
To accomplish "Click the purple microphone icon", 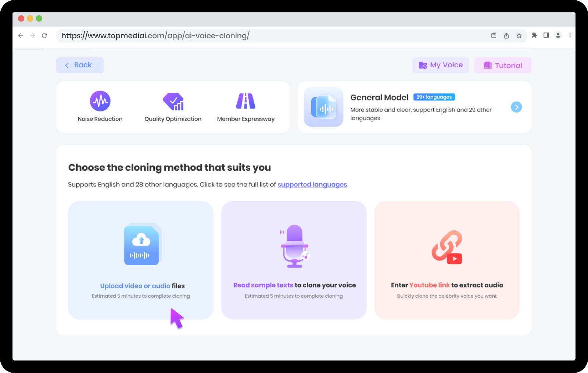I will click(295, 246).
